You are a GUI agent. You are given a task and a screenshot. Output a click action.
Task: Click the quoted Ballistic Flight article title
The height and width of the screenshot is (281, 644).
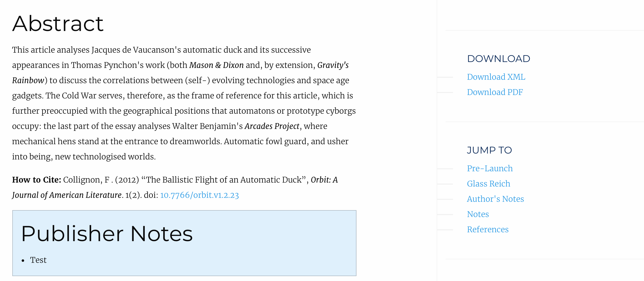tap(224, 180)
